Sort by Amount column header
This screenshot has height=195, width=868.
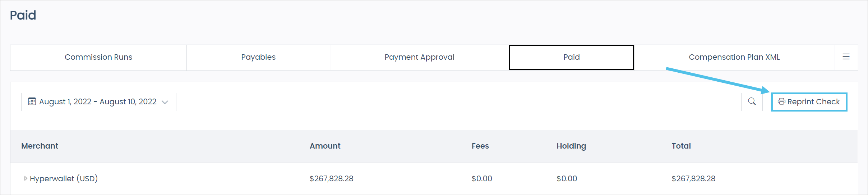point(325,146)
